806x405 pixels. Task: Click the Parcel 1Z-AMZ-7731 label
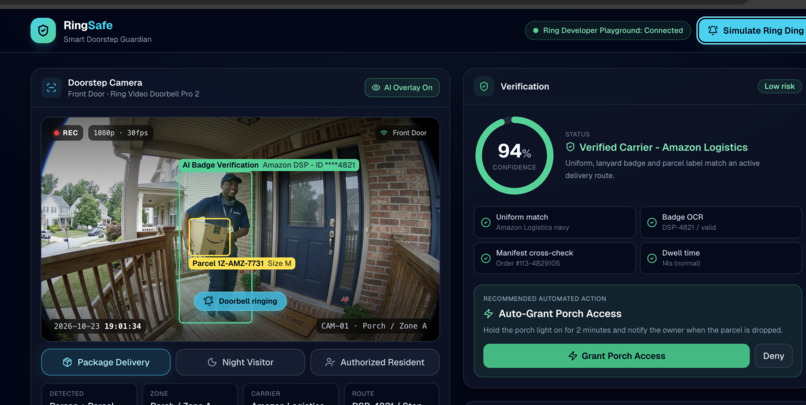242,263
